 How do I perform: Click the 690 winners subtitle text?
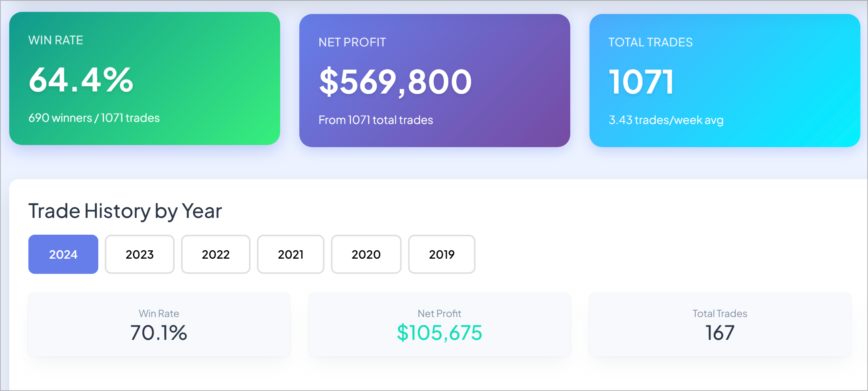click(x=93, y=118)
